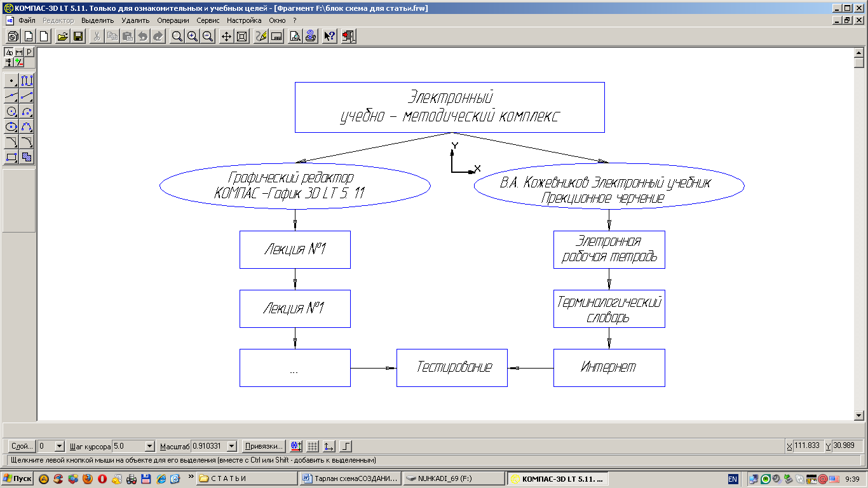
Task: Click the Привязки... button
Action: coord(263,446)
